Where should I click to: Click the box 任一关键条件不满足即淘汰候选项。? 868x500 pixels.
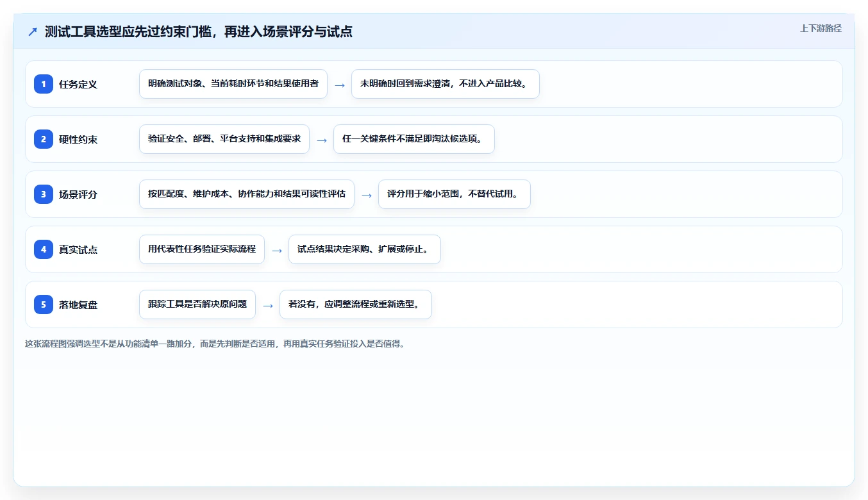pos(414,139)
